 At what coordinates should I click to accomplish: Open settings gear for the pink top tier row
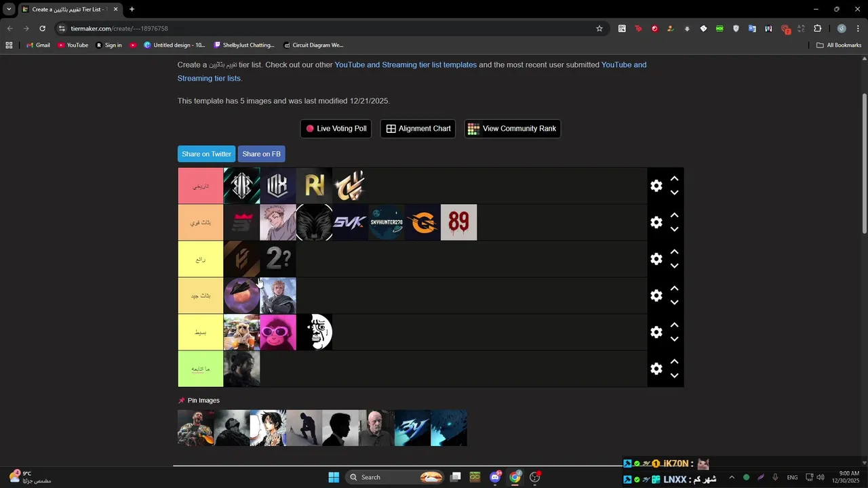pos(656,186)
